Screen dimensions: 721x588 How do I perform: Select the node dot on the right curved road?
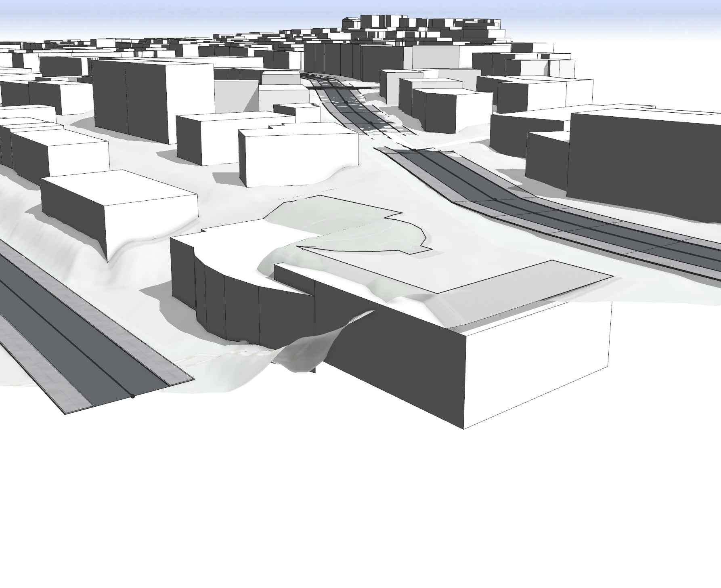coord(495,199)
